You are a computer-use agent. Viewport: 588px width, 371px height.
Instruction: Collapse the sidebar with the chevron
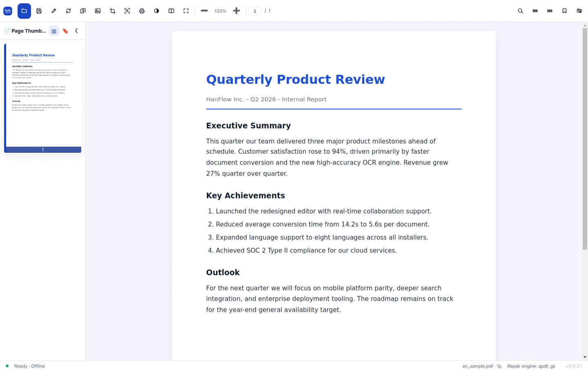[x=76, y=31]
